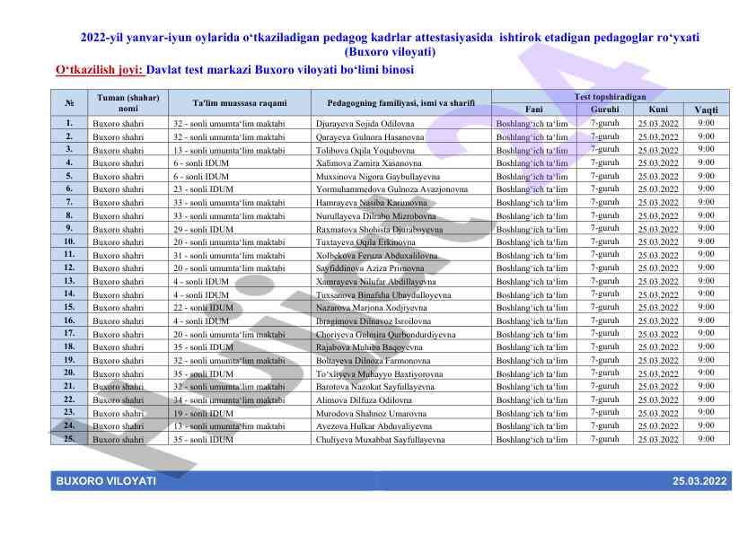Click the name 'Xamrayeva Nilufar Abdillayevna'
This screenshot has width=756, height=535.
pos(375,282)
